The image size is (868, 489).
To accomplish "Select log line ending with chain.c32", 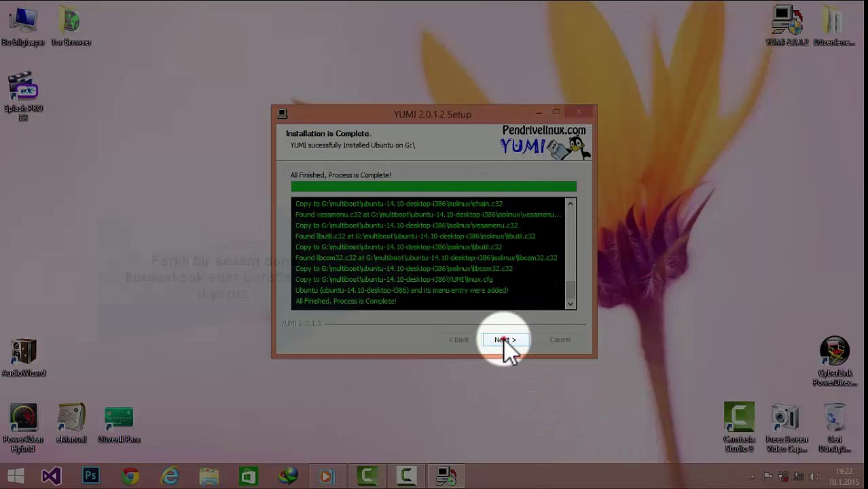I will [x=399, y=204].
